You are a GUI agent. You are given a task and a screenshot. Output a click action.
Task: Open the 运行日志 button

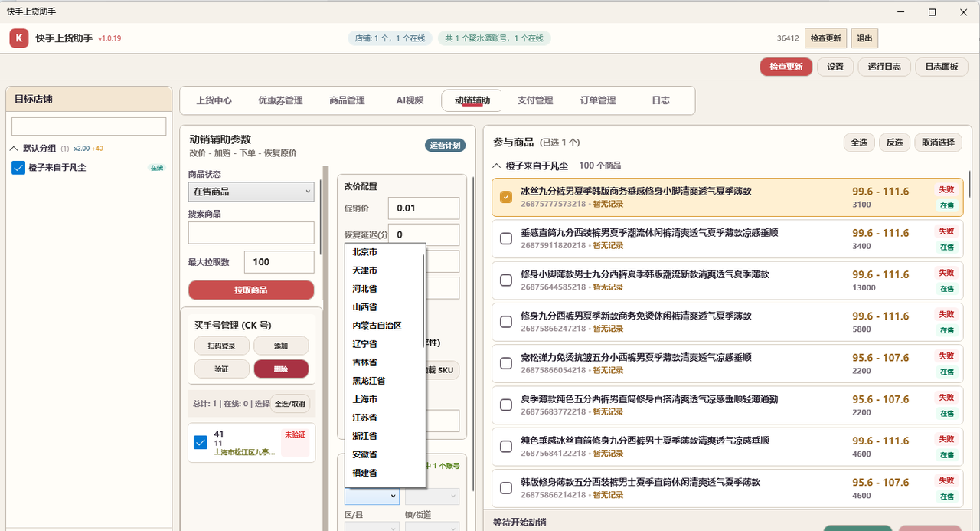(884, 67)
